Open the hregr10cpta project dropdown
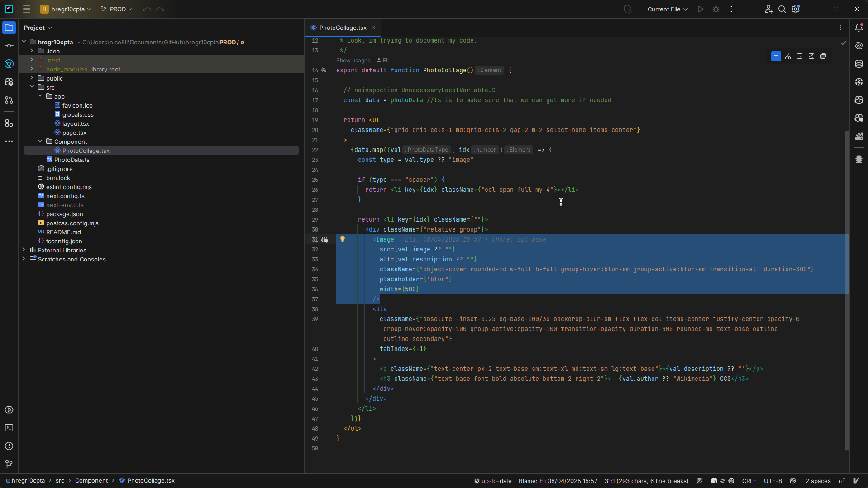This screenshot has height=488, width=868. tap(66, 9)
